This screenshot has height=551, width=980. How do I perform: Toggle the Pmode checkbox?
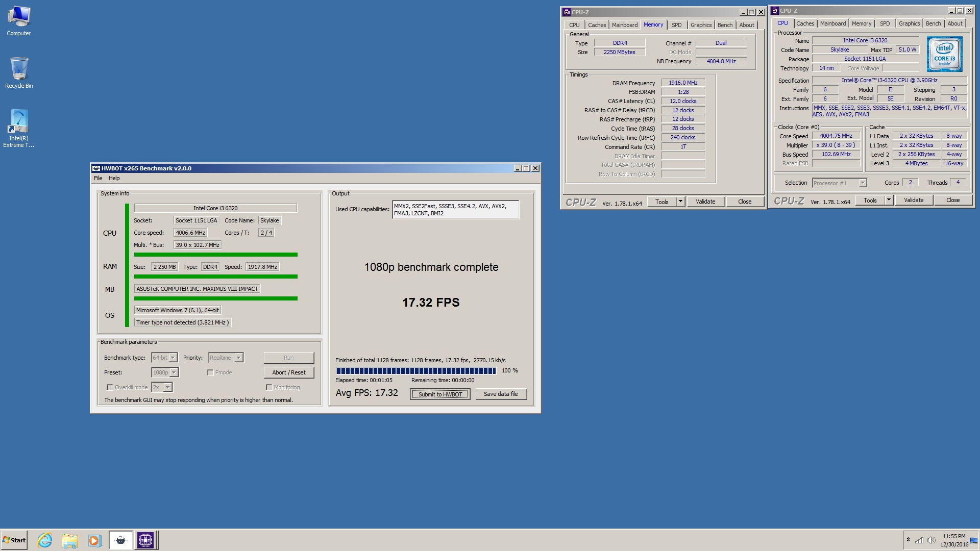[x=210, y=372]
